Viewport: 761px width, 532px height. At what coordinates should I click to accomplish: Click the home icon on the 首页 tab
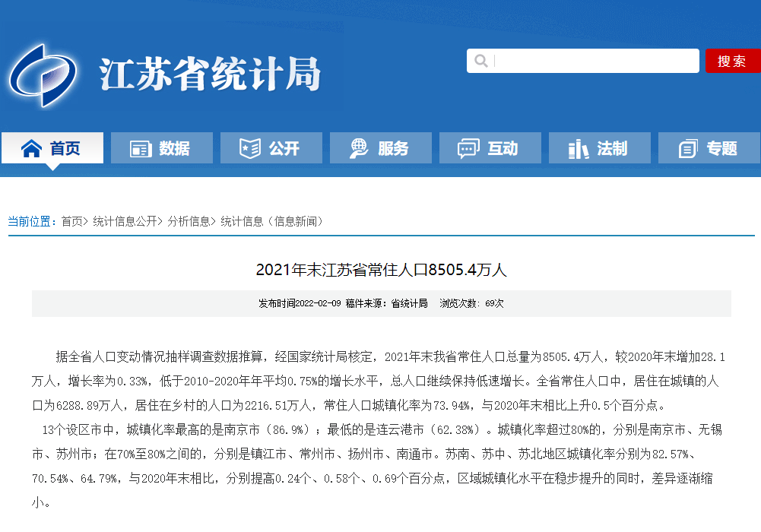coord(30,147)
